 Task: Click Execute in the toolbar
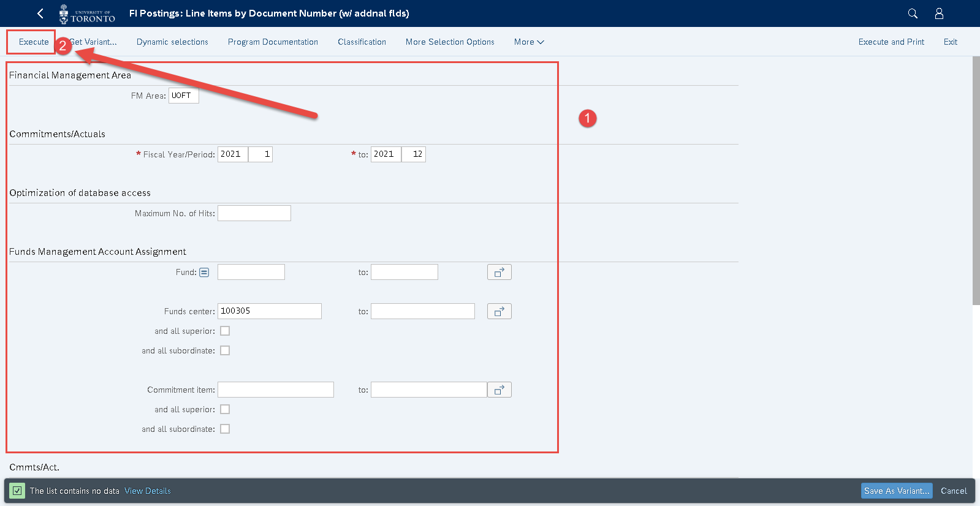34,42
